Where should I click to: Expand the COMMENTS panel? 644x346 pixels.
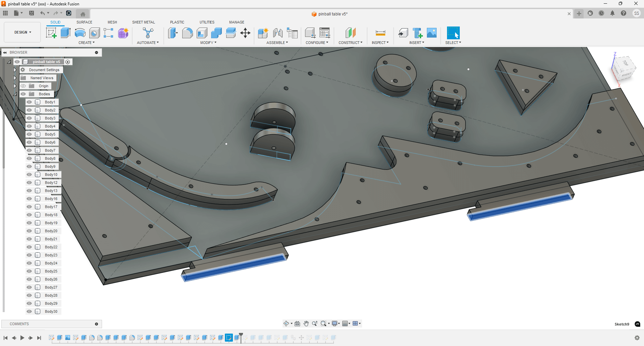coord(96,324)
